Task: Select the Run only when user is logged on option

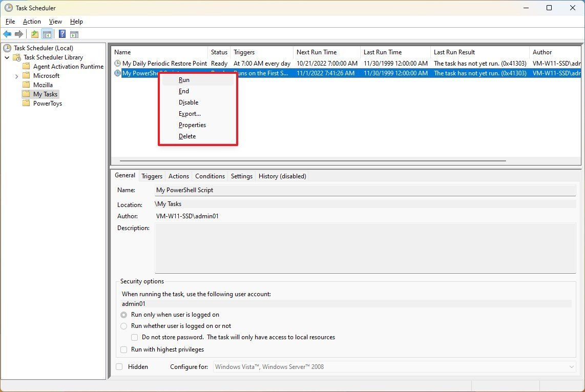Action: [x=123, y=315]
